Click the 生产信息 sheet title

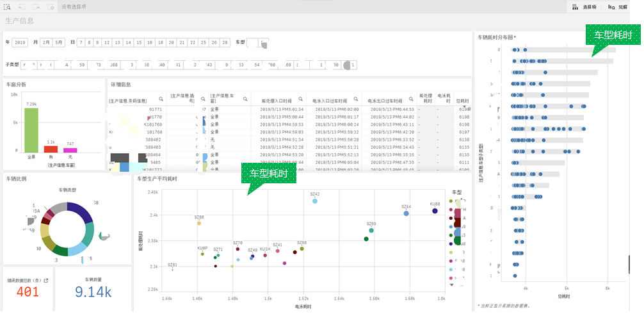coord(19,21)
